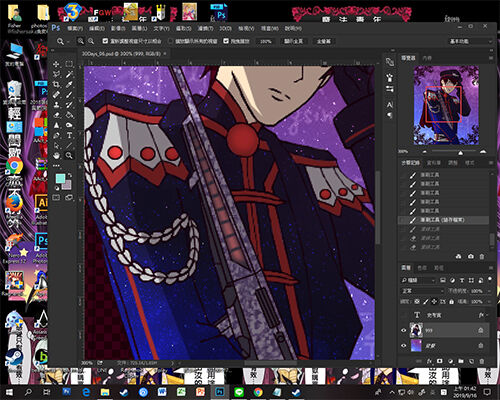Viewport: 500px width, 400px height.
Task: Select the Zoom tool in toolbox
Action: coord(69,156)
